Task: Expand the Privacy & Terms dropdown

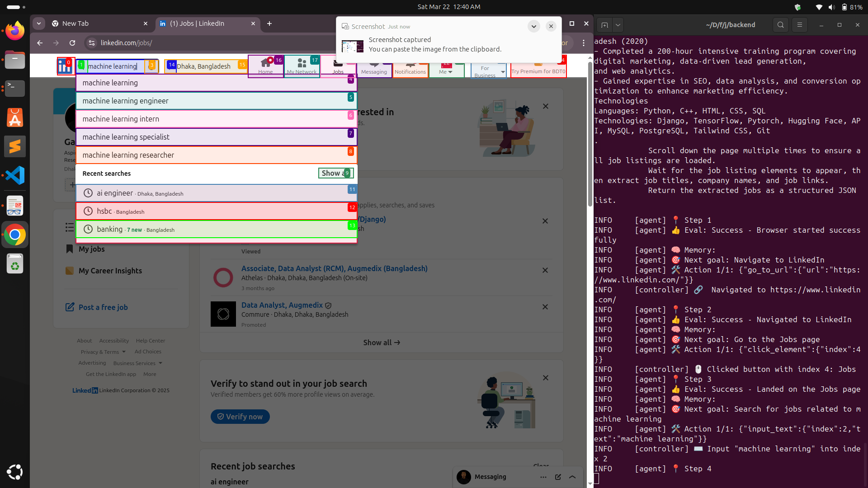Action: tap(103, 352)
